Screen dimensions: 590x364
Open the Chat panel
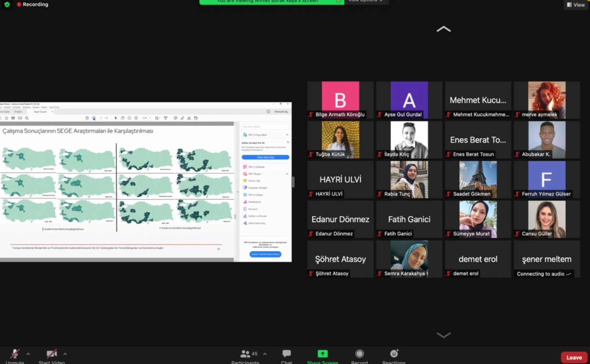(x=286, y=356)
